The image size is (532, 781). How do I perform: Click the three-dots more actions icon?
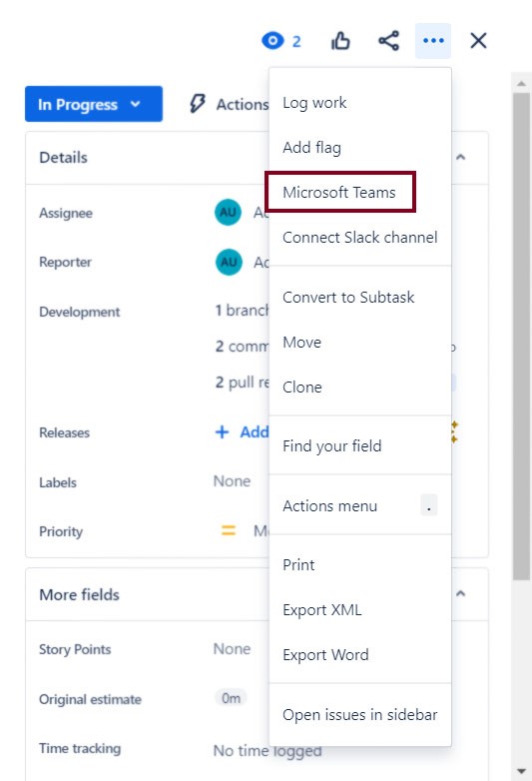433,40
